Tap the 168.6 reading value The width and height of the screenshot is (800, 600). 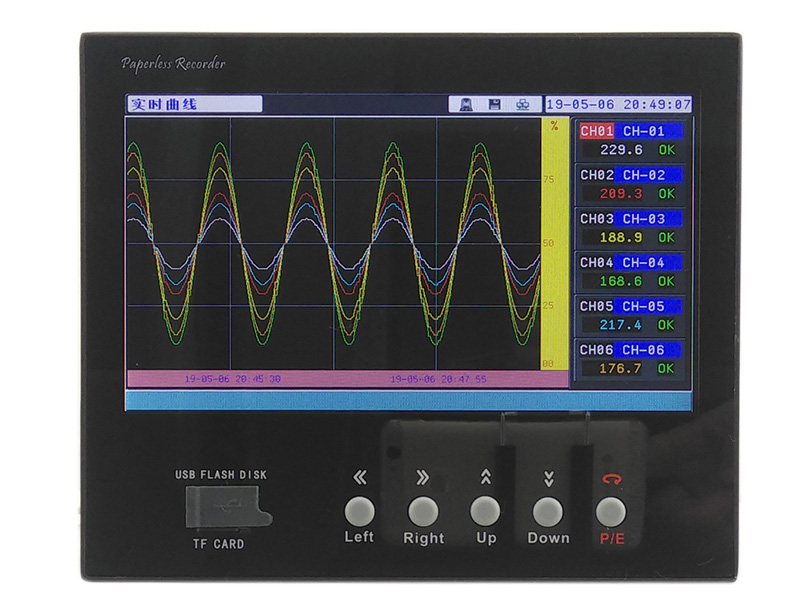[x=621, y=281]
